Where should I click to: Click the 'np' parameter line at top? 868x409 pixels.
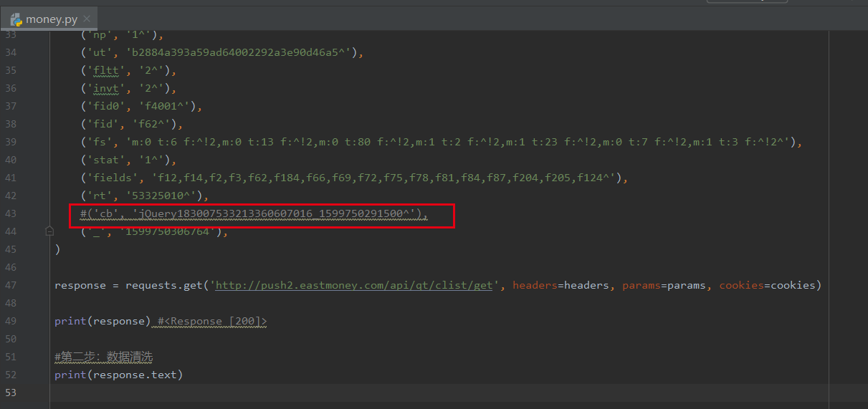click(x=123, y=35)
